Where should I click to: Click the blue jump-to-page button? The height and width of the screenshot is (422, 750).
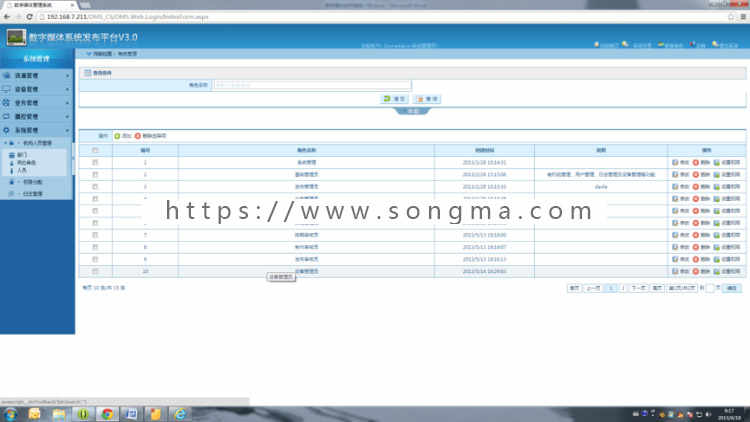click(732, 288)
